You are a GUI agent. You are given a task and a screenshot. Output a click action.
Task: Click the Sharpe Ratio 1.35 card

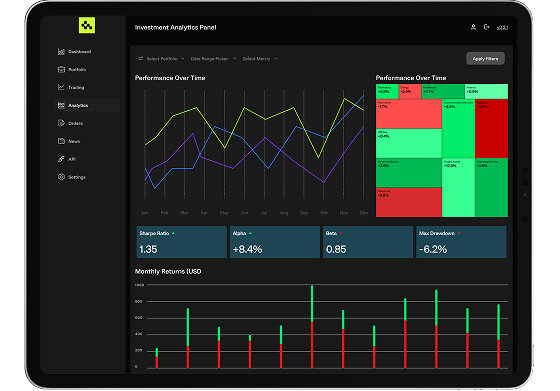tap(181, 242)
